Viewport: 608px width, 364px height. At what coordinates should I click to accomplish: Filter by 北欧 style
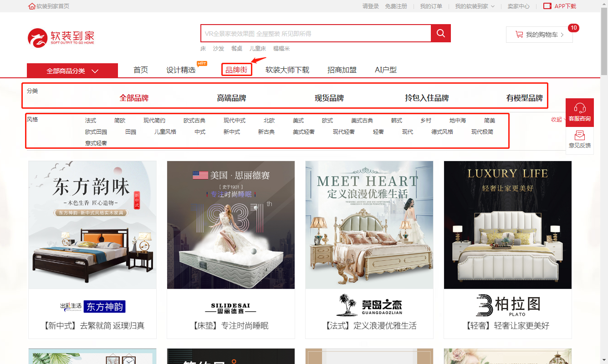pos(269,121)
